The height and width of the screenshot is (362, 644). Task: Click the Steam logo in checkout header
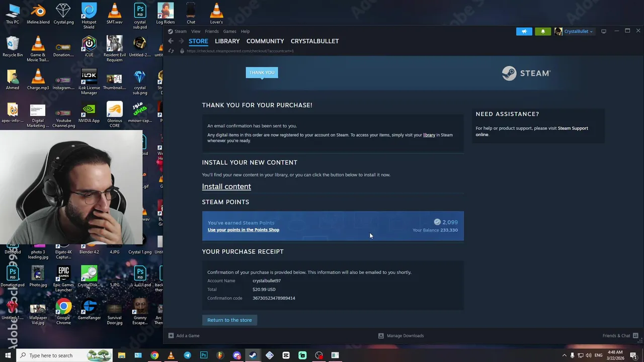[x=526, y=73]
